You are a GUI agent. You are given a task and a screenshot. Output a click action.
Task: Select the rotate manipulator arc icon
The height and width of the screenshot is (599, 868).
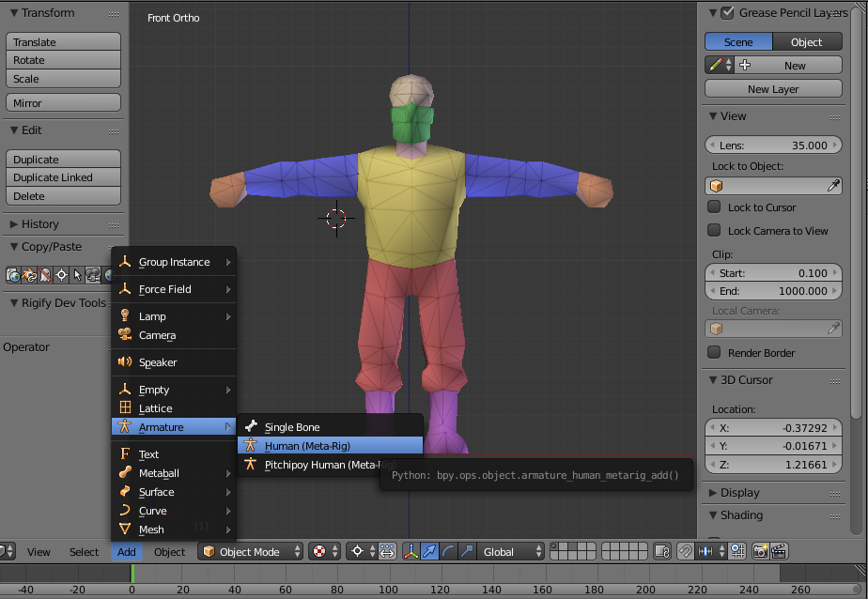(x=448, y=551)
